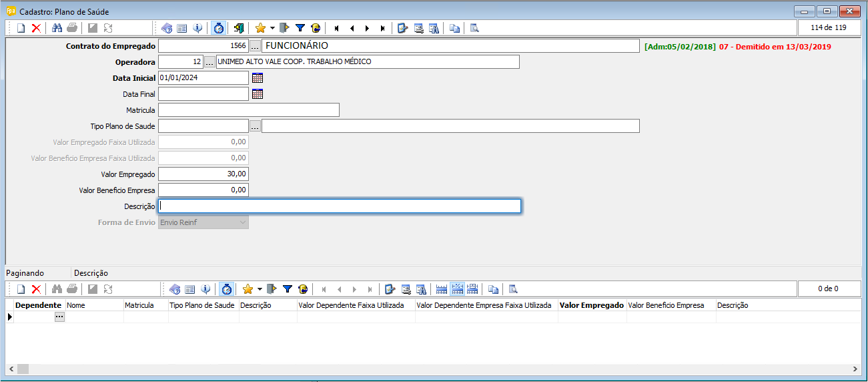Click the favorites star in the top toolbar
Image resolution: width=868 pixels, height=382 pixels.
tap(260, 28)
